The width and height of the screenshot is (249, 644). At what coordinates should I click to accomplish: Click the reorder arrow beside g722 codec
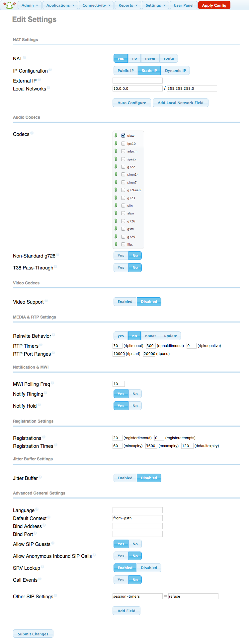click(116, 166)
